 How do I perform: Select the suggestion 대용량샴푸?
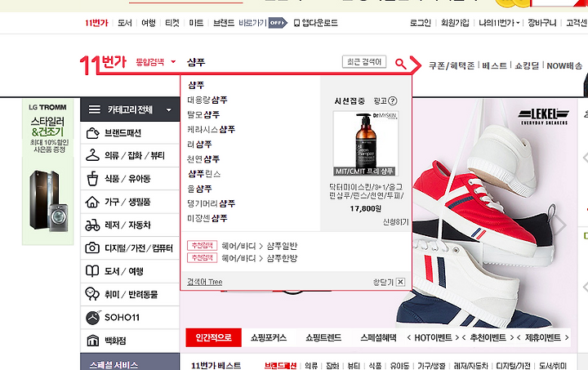coord(207,100)
